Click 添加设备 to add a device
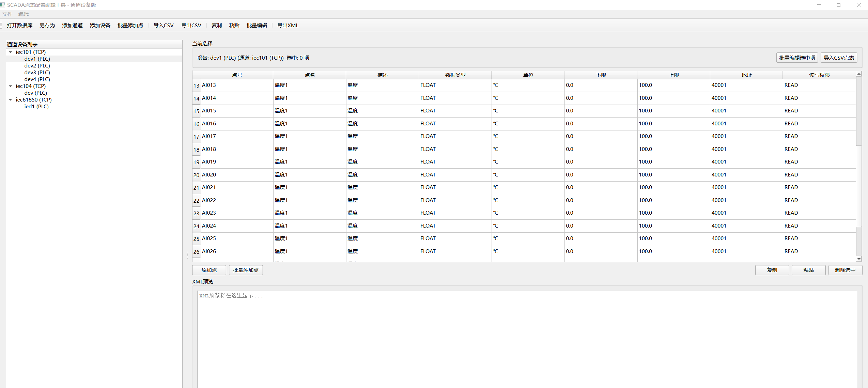868x388 pixels. (x=100, y=25)
